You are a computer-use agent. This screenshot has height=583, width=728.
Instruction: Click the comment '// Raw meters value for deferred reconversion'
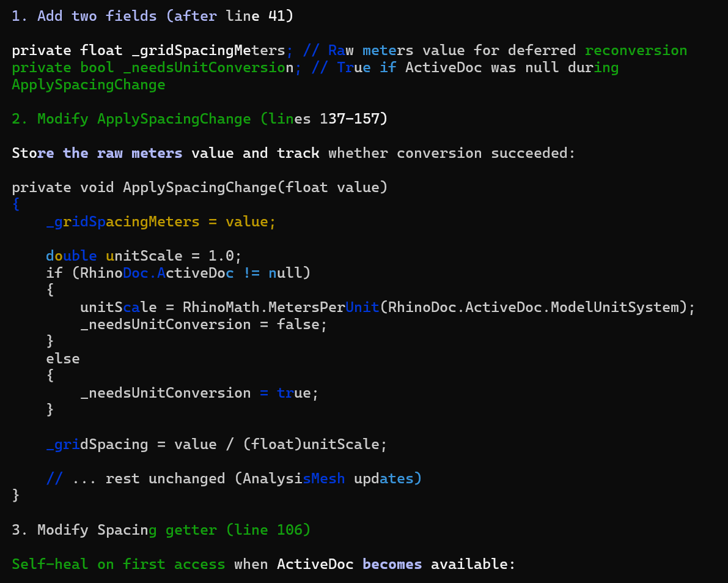click(x=495, y=50)
